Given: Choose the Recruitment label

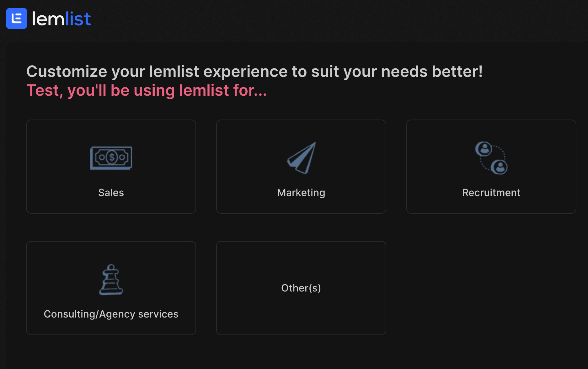Looking at the screenshot, I should (x=491, y=192).
